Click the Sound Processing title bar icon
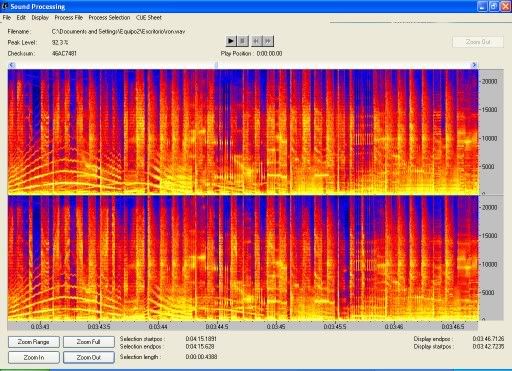Image resolution: width=512 pixels, height=371 pixels. [5, 6]
